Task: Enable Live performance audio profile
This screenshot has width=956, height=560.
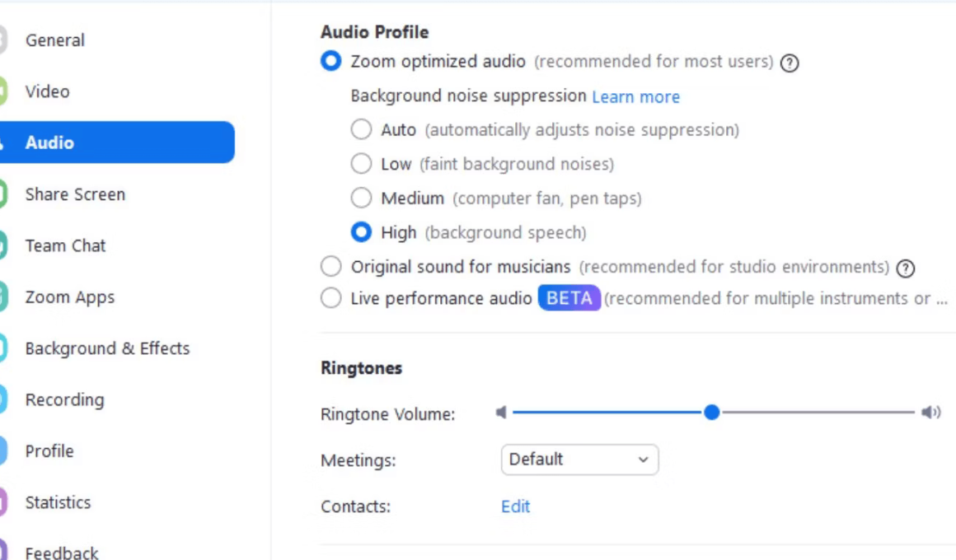Action: coord(331,298)
